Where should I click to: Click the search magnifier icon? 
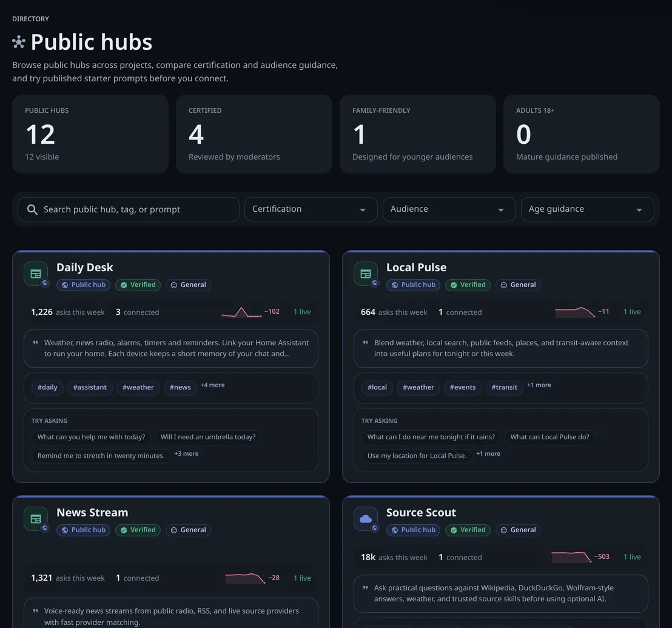(x=32, y=209)
